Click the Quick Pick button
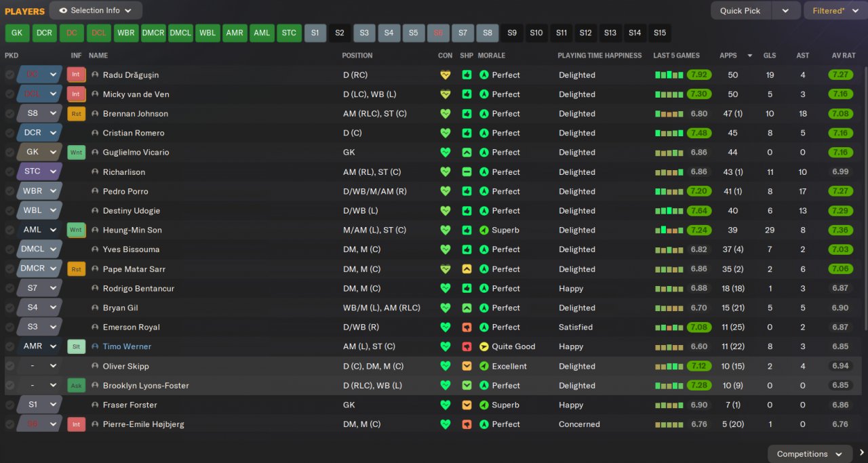The height and width of the screenshot is (463, 868). click(741, 11)
